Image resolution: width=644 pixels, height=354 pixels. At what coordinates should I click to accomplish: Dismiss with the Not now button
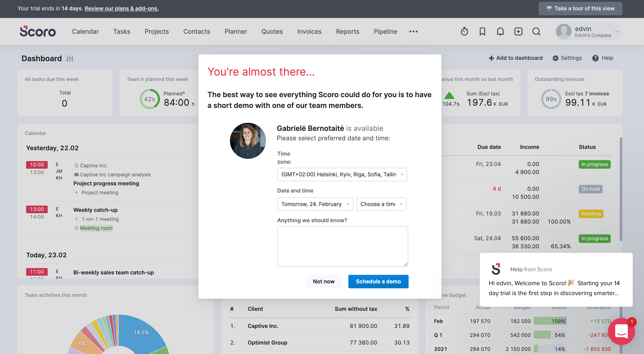point(324,282)
